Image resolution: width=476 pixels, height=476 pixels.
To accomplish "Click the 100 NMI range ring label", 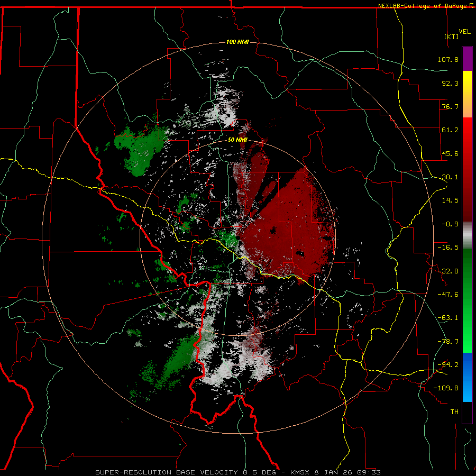I will 237,42.
